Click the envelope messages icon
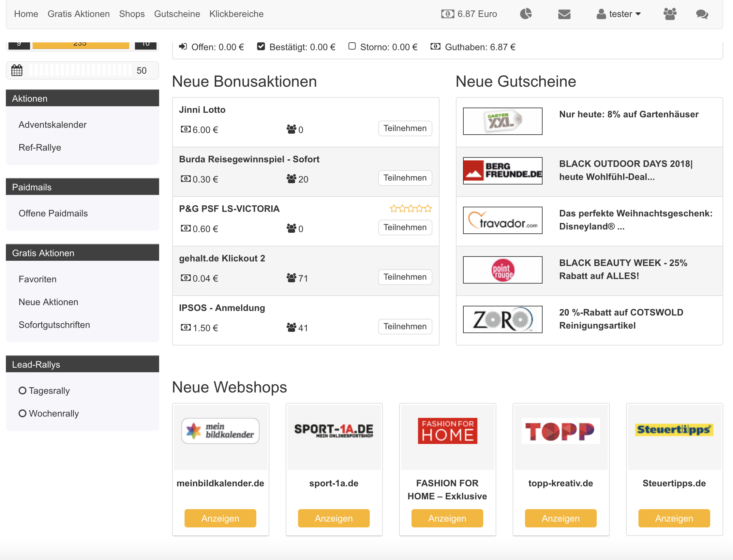Viewport: 733px width, 560px height. coord(564,14)
